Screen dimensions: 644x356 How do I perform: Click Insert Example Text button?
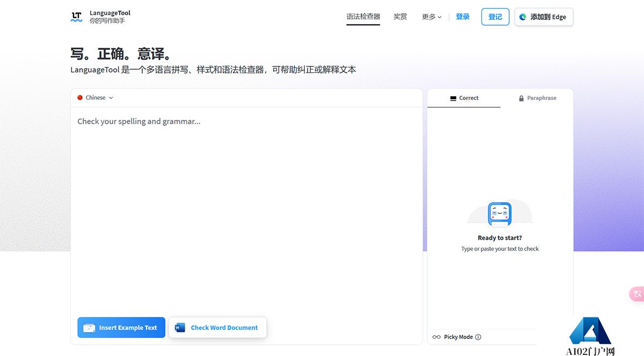click(x=121, y=328)
